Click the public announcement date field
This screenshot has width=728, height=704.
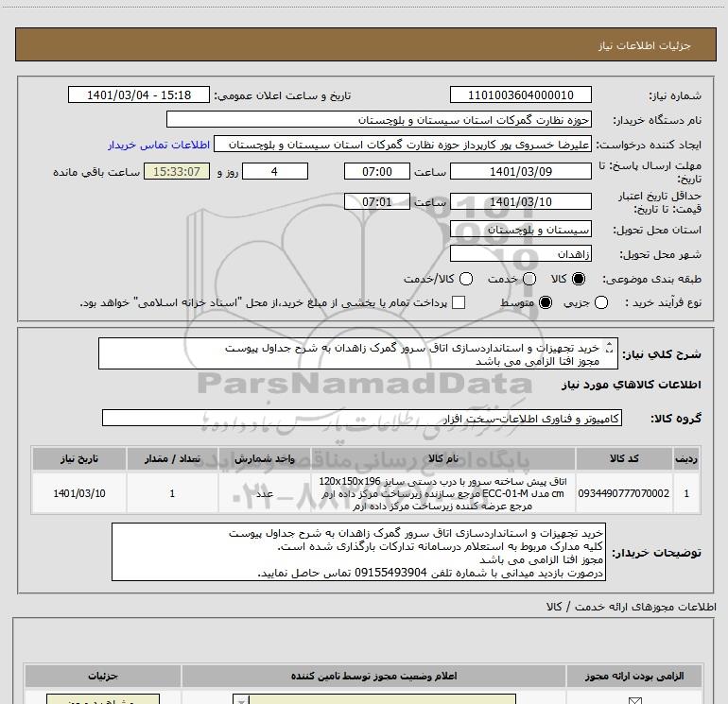139,94
